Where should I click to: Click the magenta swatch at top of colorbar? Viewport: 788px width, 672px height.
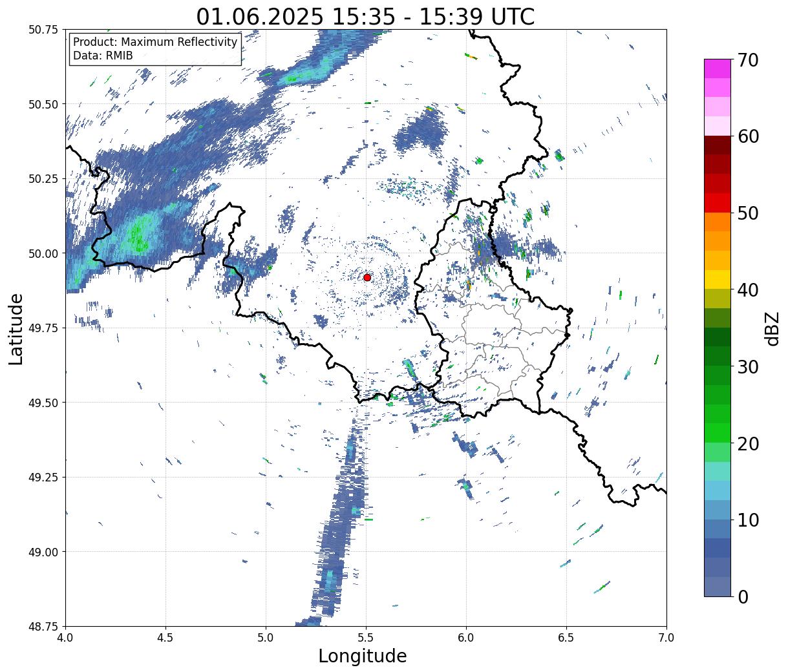tap(718, 68)
